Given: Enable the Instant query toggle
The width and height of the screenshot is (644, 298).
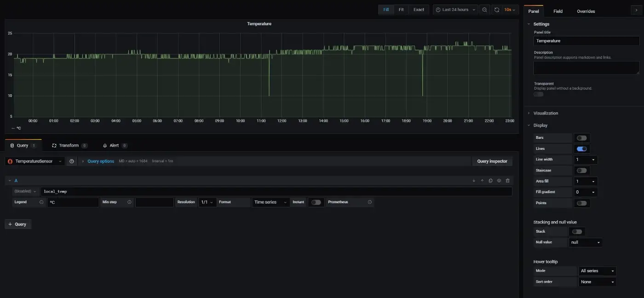Looking at the screenshot, I should [316, 202].
